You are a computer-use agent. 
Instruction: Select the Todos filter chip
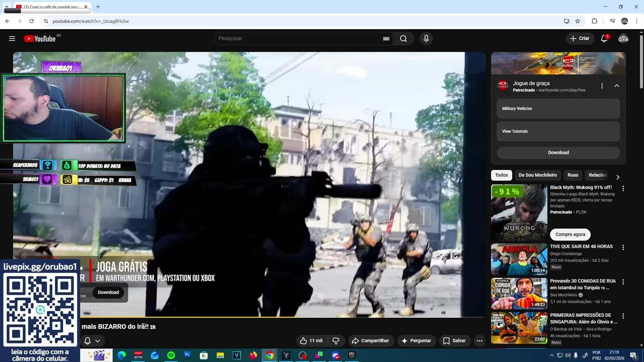pos(501,175)
